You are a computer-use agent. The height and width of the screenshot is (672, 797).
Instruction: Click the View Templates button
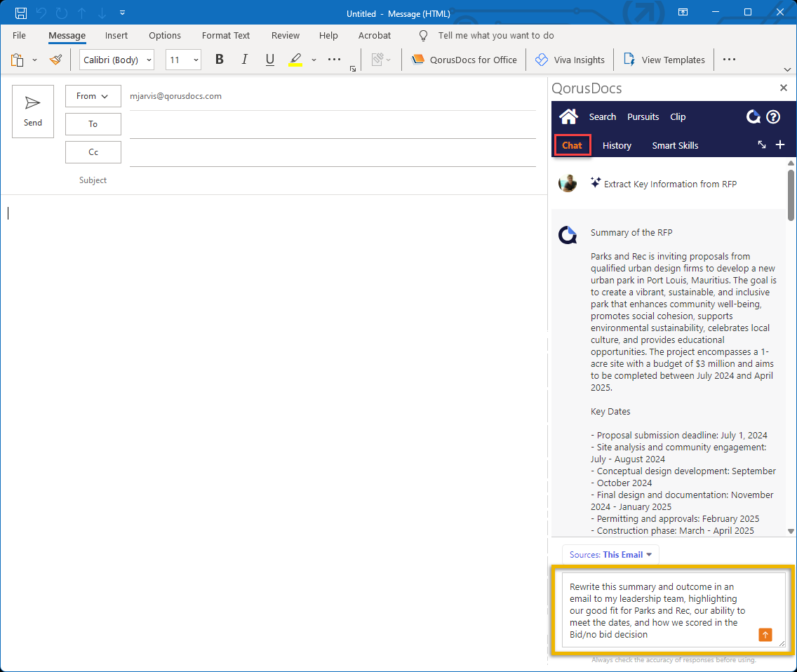tap(664, 60)
